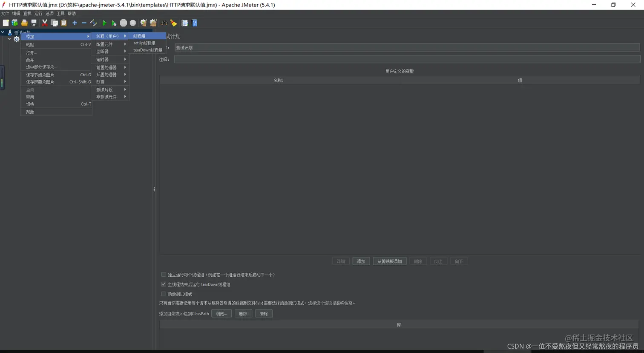Open the Templates toolbar icon

[15, 23]
